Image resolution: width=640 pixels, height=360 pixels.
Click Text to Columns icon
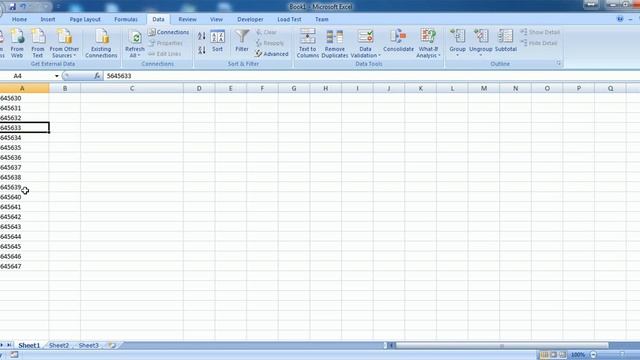[x=307, y=43]
